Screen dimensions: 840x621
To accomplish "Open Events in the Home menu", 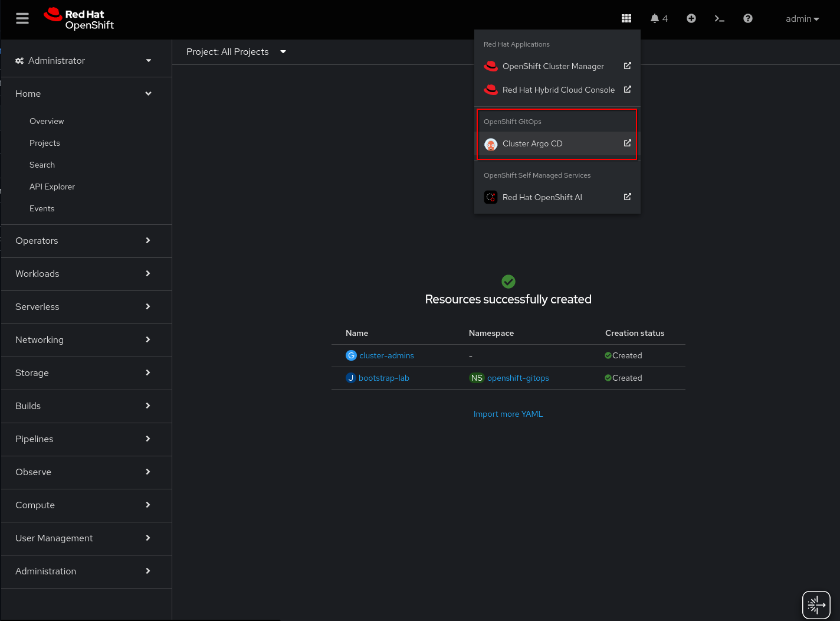I will [42, 208].
